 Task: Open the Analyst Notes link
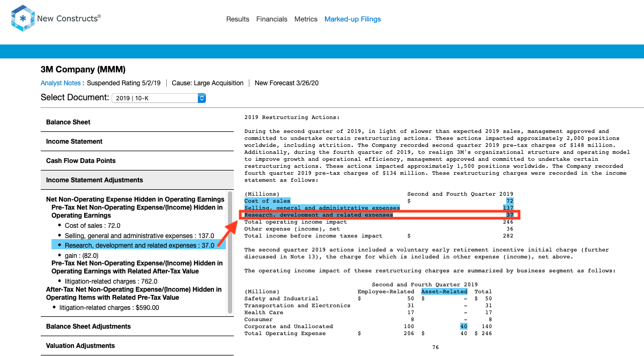click(61, 83)
